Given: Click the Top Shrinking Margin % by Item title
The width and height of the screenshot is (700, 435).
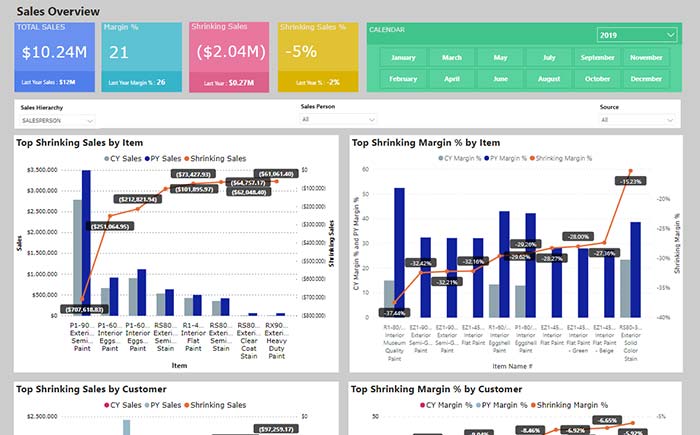Looking at the screenshot, I should [426, 143].
